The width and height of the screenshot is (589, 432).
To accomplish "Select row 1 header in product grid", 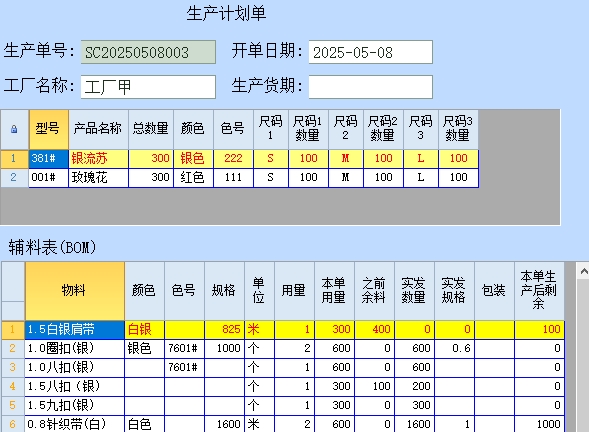I will point(14,159).
